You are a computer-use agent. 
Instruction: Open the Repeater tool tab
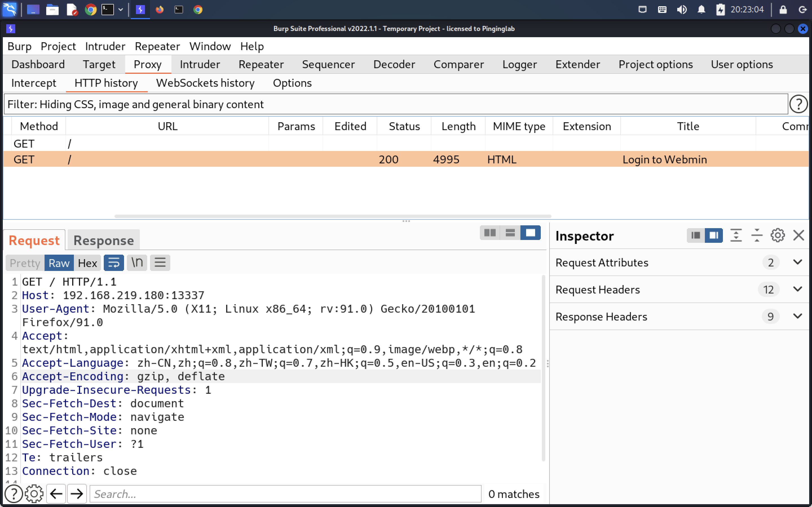pos(261,65)
